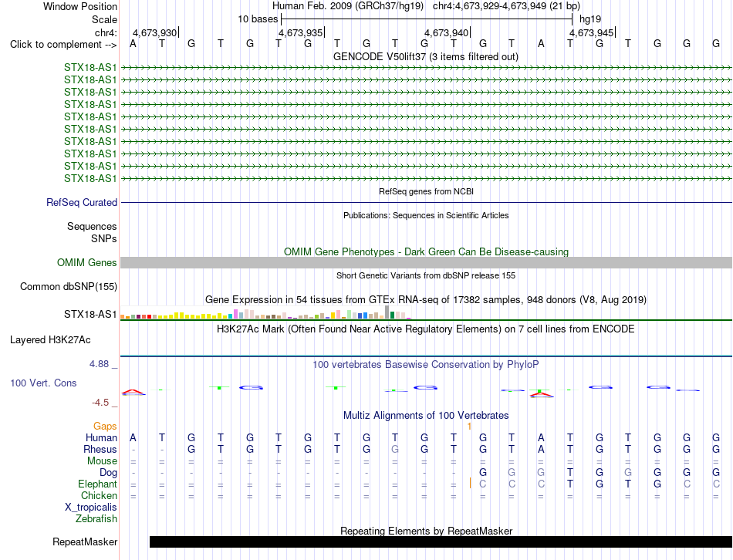The width and height of the screenshot is (733, 560).
Task: Click the Elephant alignment row label
Action: [x=97, y=484]
